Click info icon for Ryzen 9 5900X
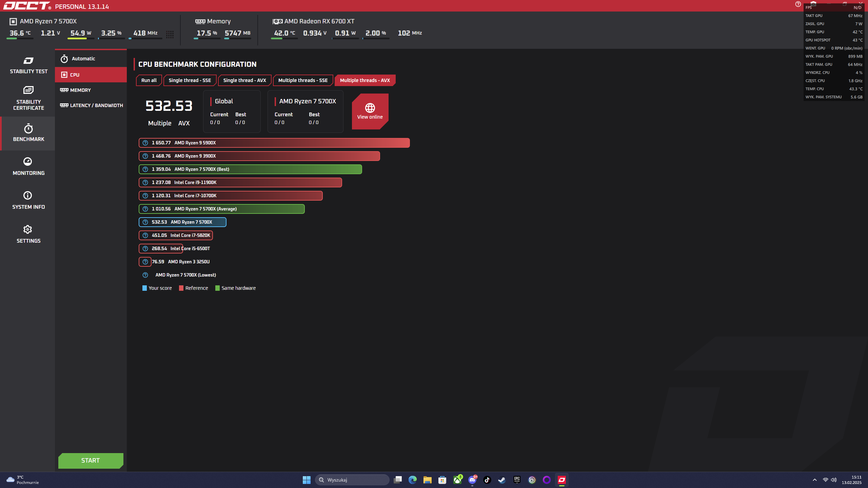Image resolution: width=868 pixels, height=488 pixels. click(x=145, y=143)
